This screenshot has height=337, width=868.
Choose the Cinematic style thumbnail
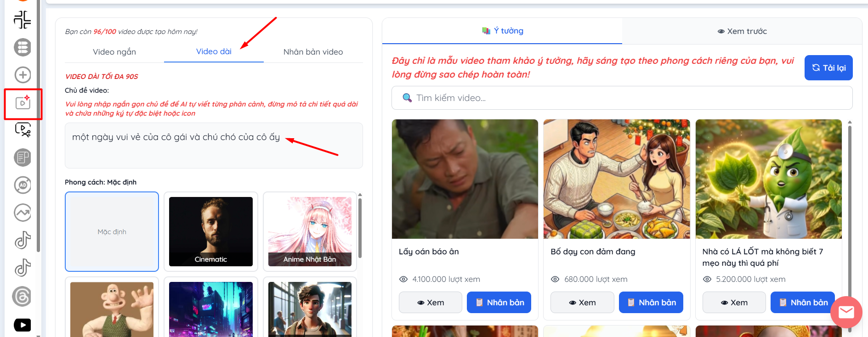[x=211, y=231]
